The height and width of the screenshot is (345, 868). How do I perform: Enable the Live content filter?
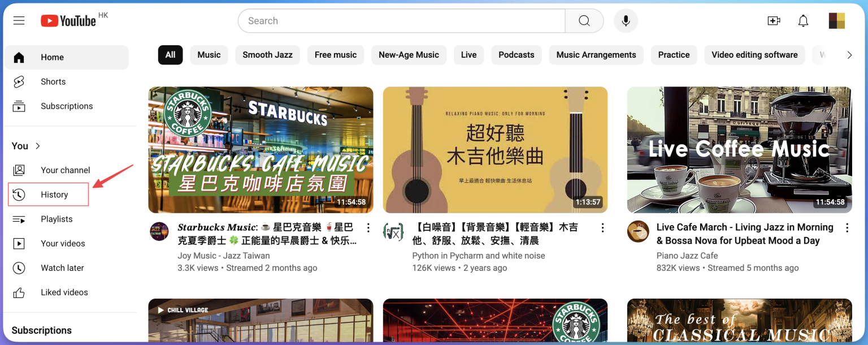point(468,55)
